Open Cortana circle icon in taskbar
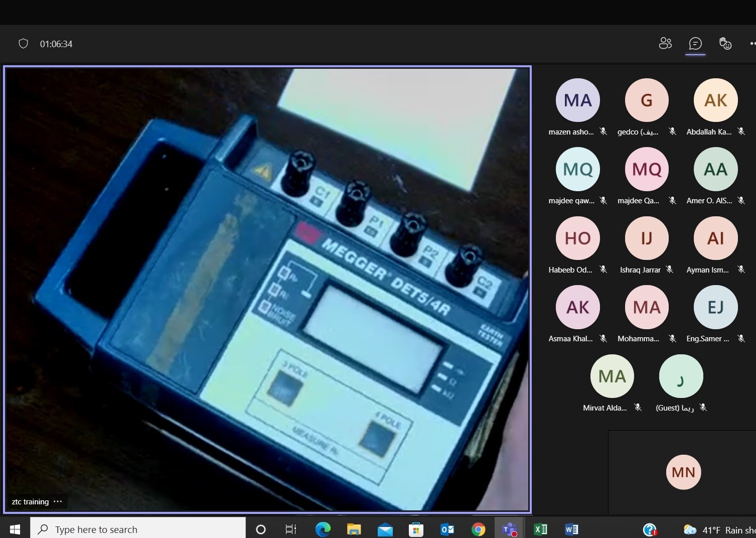This screenshot has height=538, width=756. click(260, 529)
